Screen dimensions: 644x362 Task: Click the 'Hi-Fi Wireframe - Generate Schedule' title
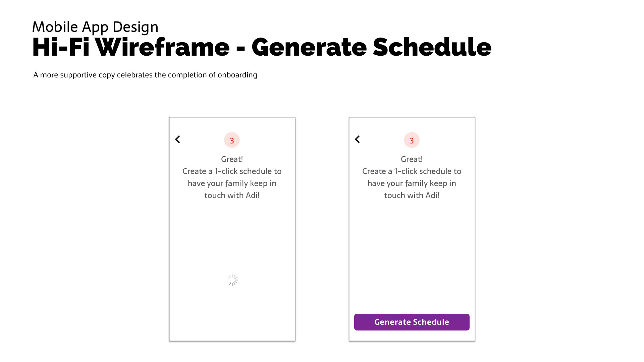pos(262,47)
